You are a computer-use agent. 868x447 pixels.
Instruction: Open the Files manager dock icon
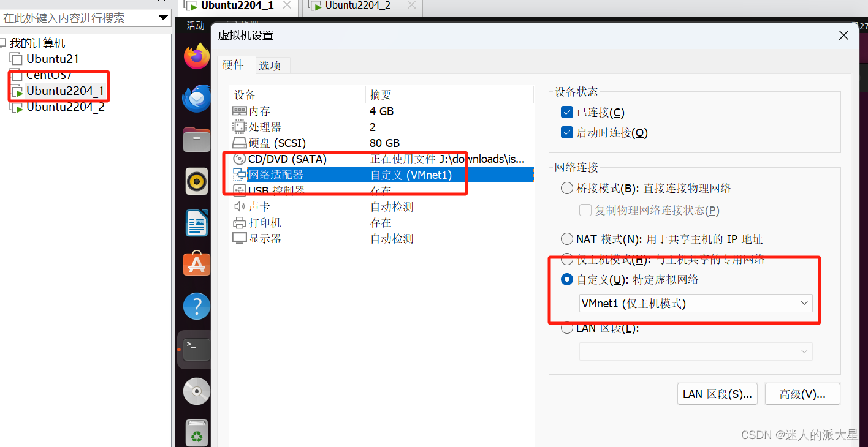196,140
